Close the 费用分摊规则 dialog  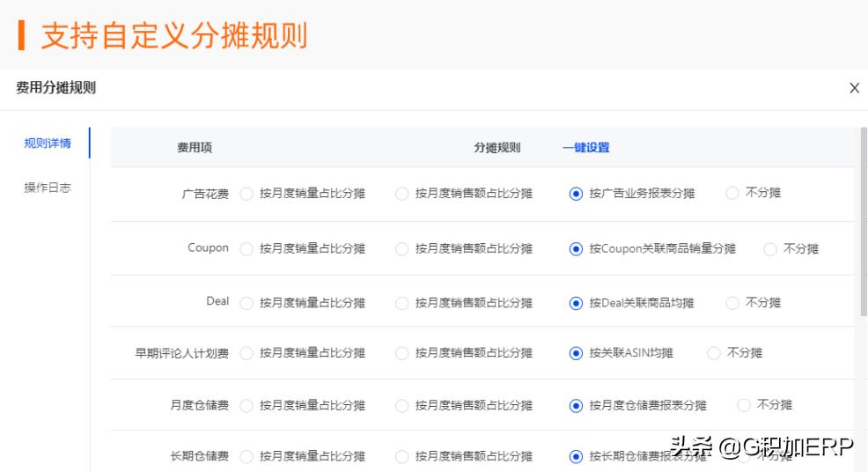(854, 87)
